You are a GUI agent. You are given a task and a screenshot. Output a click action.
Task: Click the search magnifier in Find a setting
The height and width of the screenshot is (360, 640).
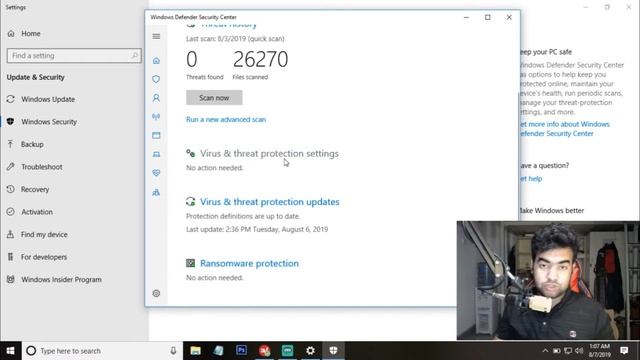135,56
